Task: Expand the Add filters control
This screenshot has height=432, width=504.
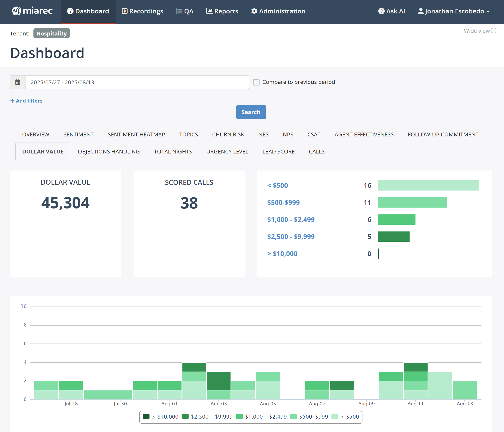Action: (x=26, y=101)
